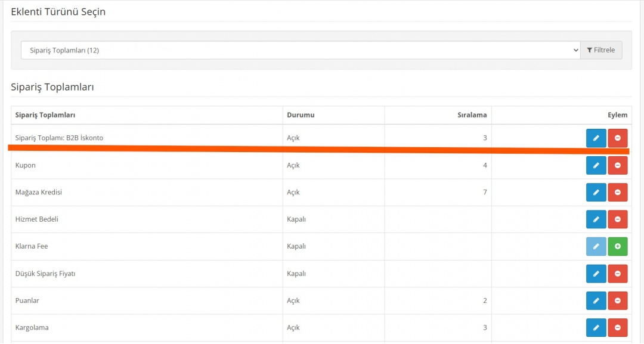Uninstall the Puanlar extension
The width and height of the screenshot is (644, 344).
click(617, 300)
